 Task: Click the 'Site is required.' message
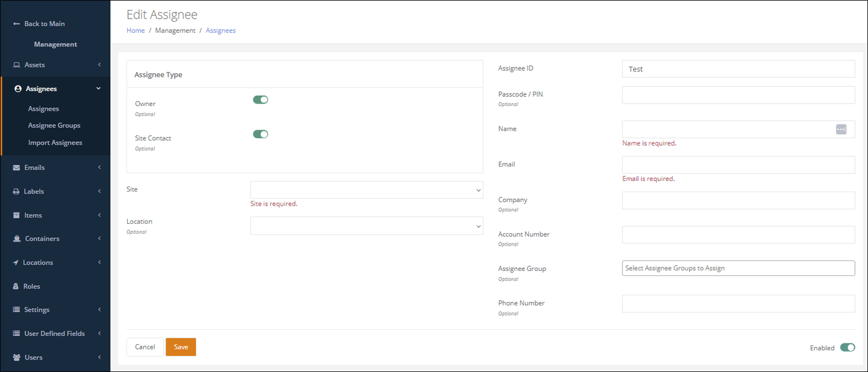[x=274, y=203]
